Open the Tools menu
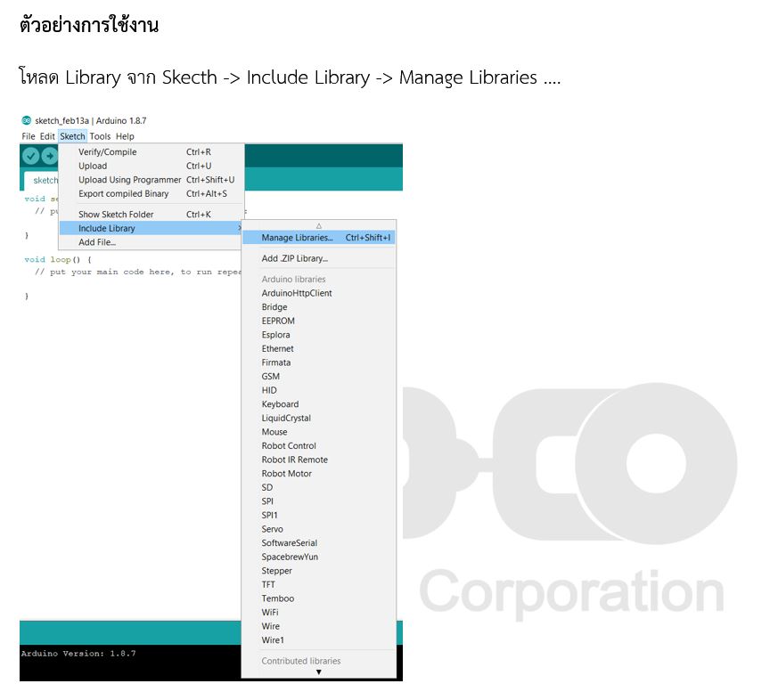Screen dimensions: 778x700 [x=100, y=136]
